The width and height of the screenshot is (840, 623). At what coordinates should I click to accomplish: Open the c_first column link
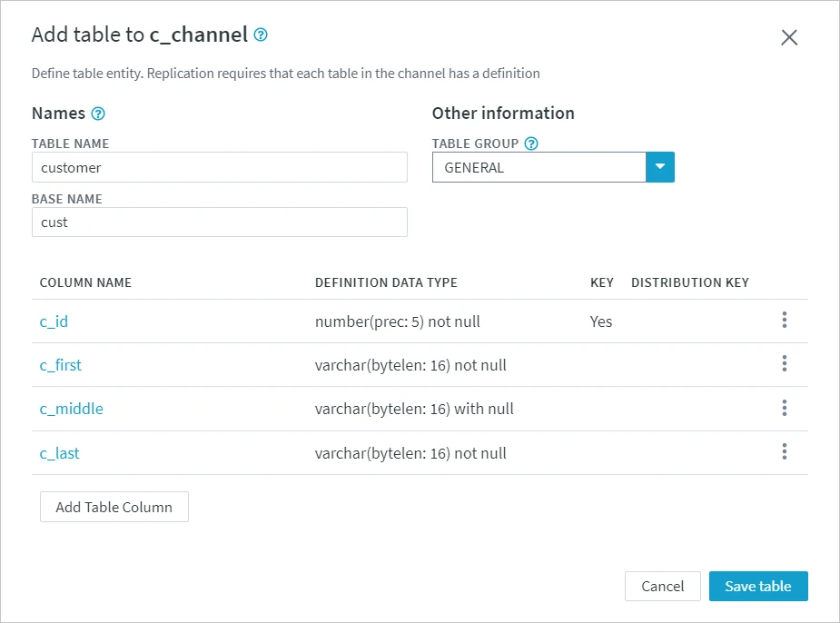(60, 364)
